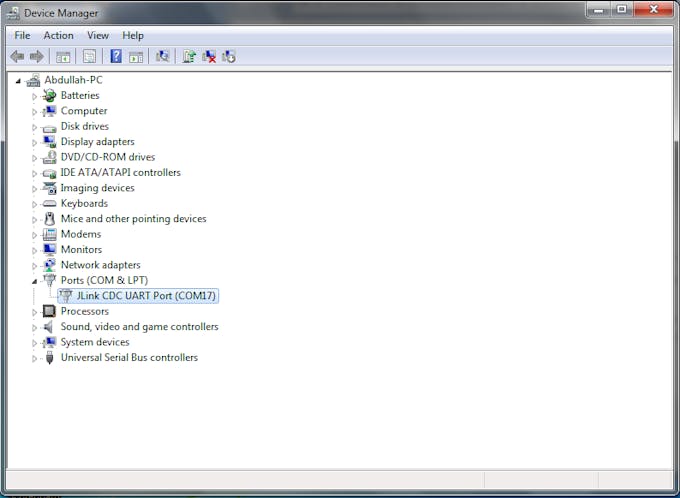
Task: Collapse the Abdullah-PC root node
Action: tap(18, 81)
